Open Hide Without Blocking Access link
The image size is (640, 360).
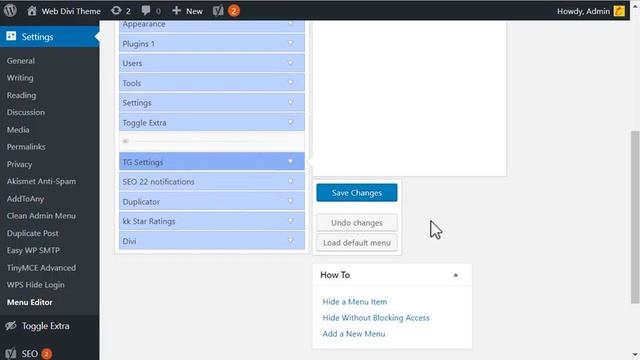(x=376, y=318)
